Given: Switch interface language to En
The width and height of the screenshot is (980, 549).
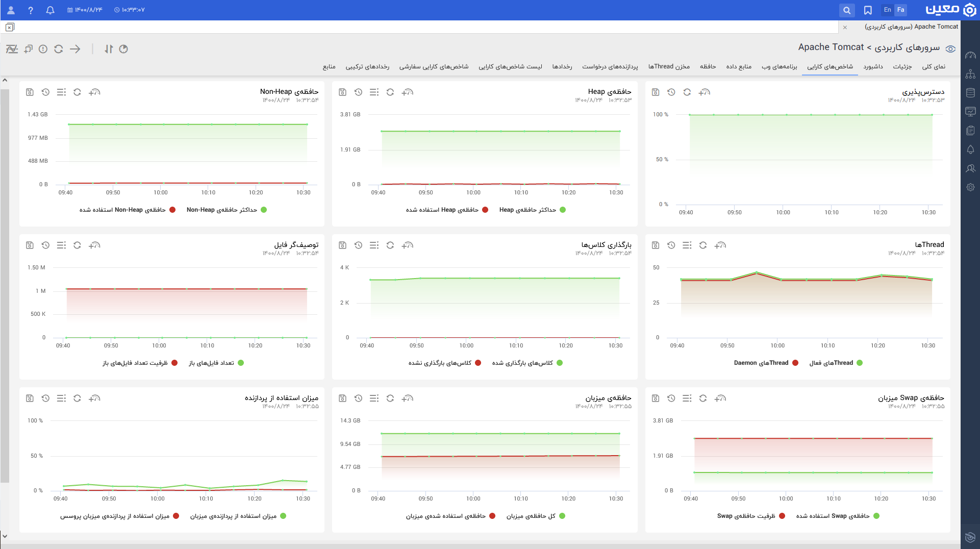Looking at the screenshot, I should click(x=888, y=10).
